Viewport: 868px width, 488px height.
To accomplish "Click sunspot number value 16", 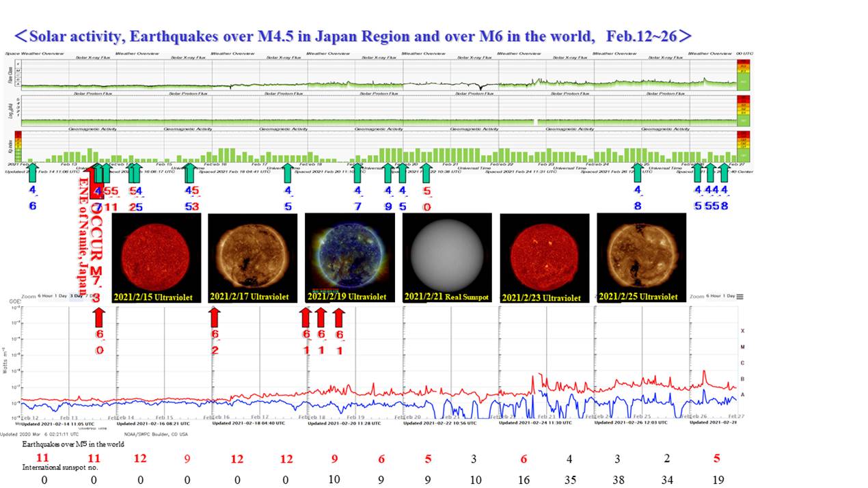I will point(524,480).
